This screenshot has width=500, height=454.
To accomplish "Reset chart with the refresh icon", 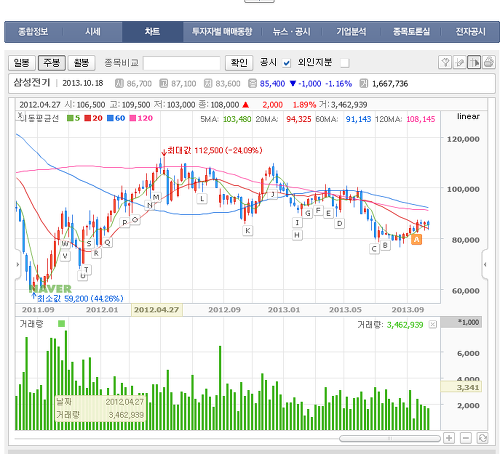I will (x=482, y=438).
